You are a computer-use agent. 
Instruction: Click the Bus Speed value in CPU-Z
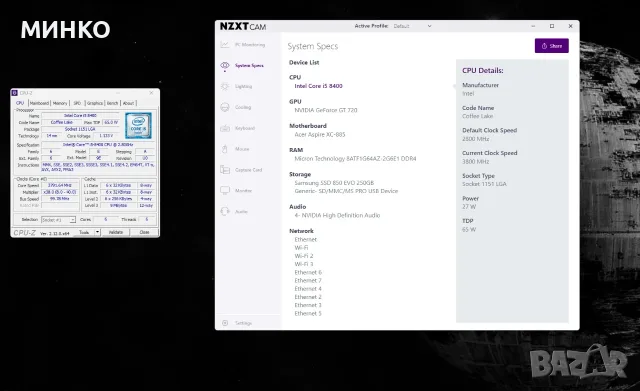60,198
